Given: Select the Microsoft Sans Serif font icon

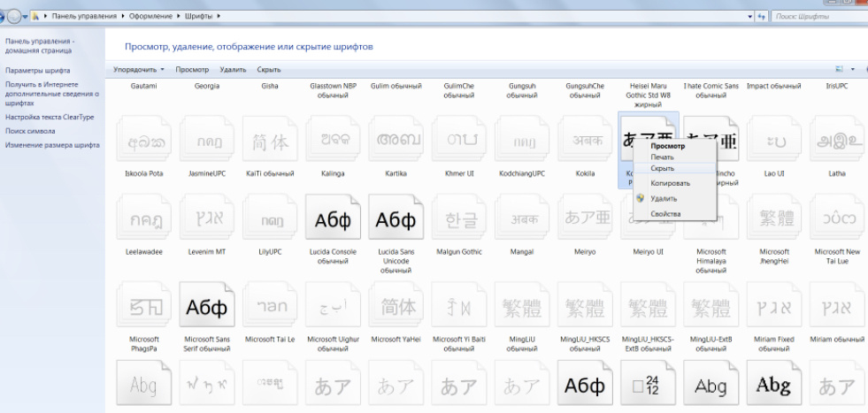Looking at the screenshot, I should [x=207, y=305].
